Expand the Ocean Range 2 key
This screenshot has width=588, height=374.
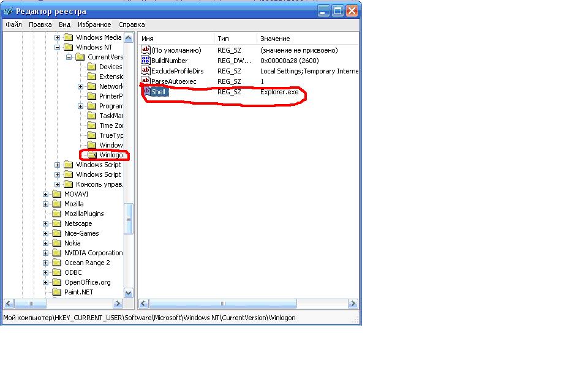coord(45,263)
